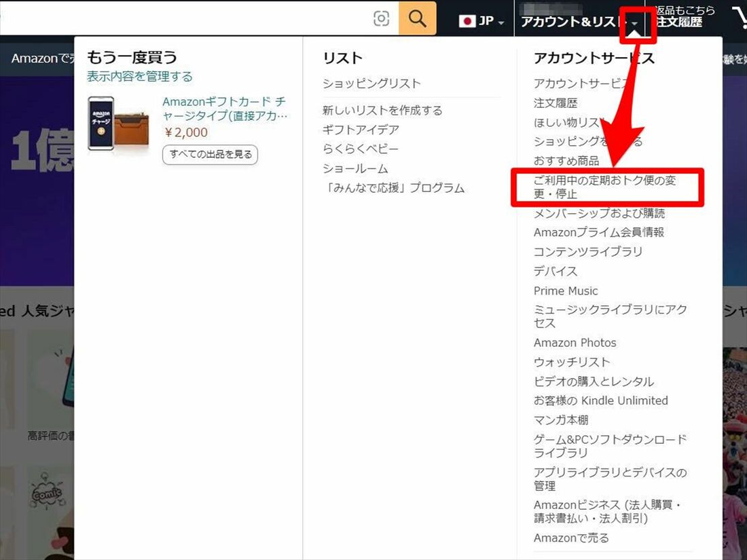Click the もう一度買う heading

(x=132, y=57)
